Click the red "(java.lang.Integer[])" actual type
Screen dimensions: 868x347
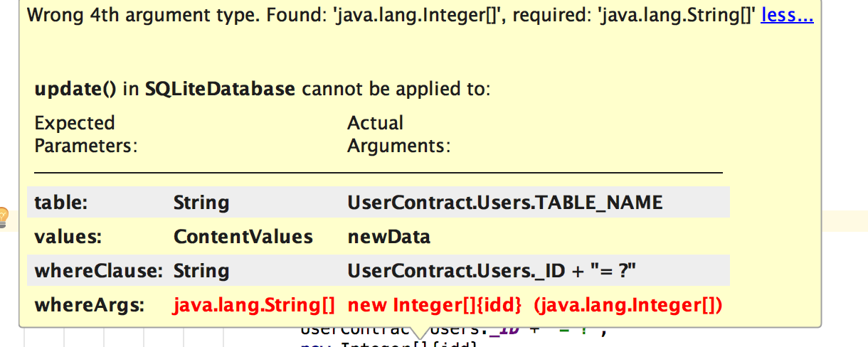click(x=628, y=305)
